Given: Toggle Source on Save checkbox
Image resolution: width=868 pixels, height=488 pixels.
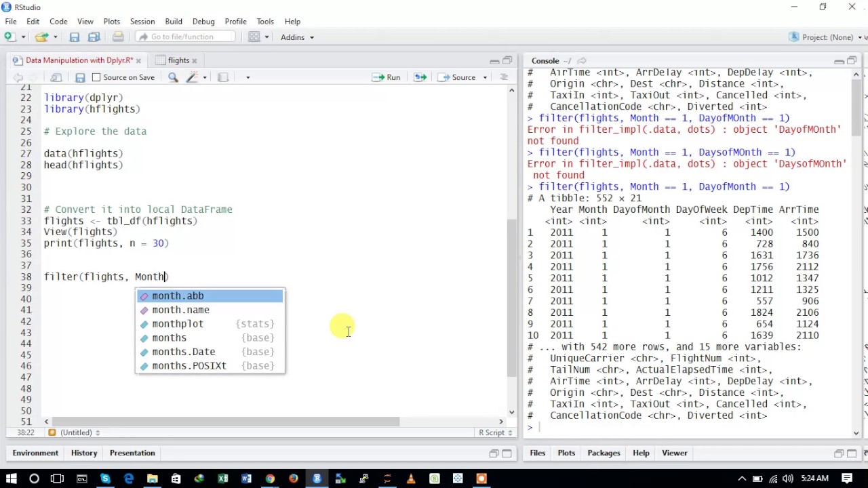Looking at the screenshot, I should (x=96, y=77).
